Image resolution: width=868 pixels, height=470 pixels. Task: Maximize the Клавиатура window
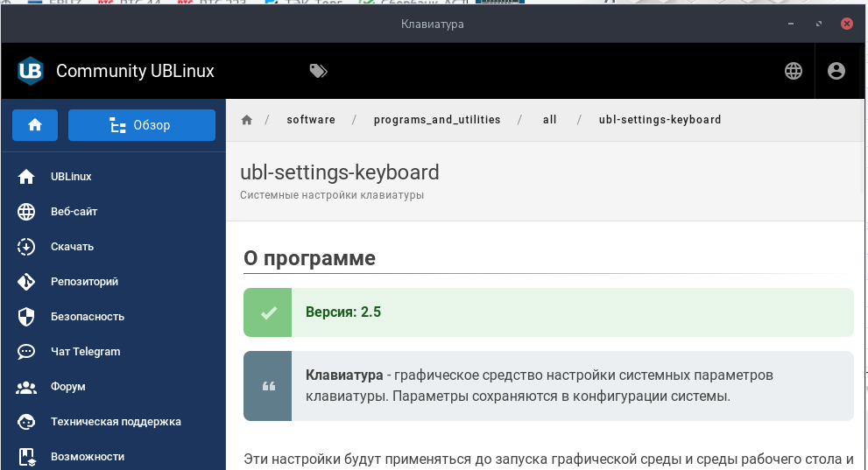tap(819, 25)
